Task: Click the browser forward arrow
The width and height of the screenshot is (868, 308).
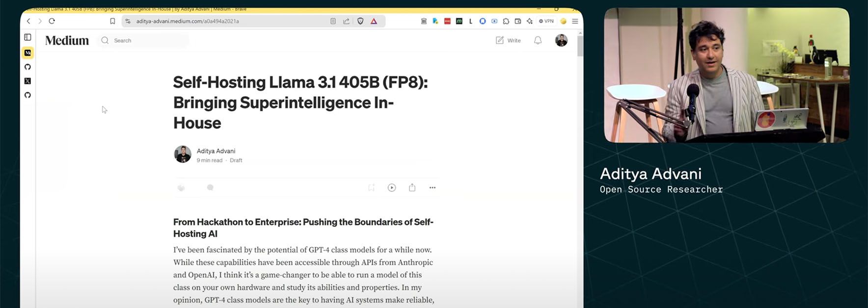Action: [40, 21]
